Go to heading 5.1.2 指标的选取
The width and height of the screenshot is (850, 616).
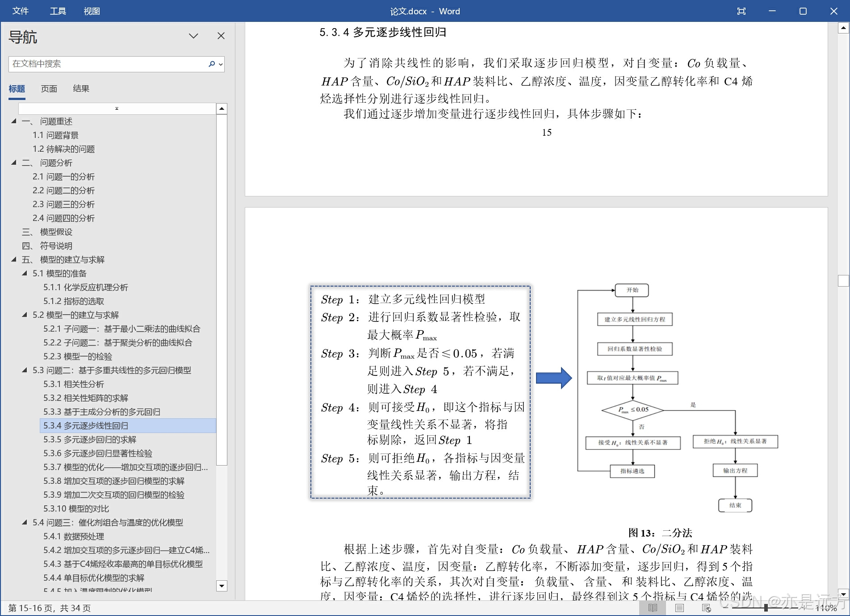coord(74,301)
